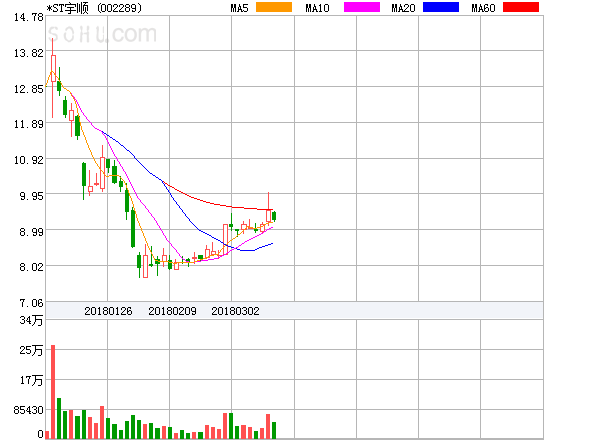Click the last green candlestick on chart
Screen dimensions: 600x440
[x=274, y=216]
